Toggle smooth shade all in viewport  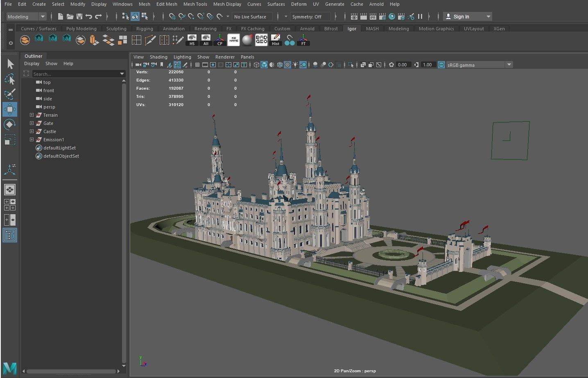(264, 65)
